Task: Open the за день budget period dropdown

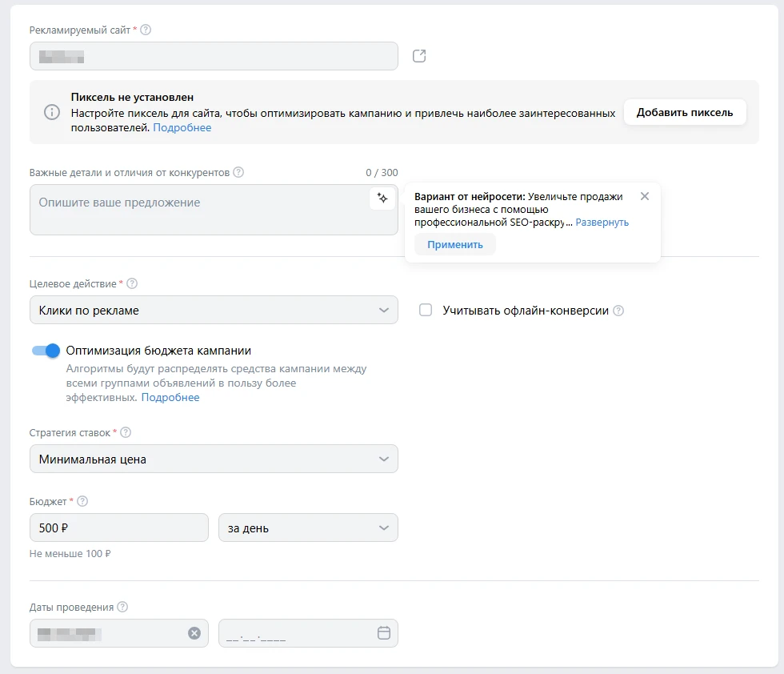Action: pos(308,528)
